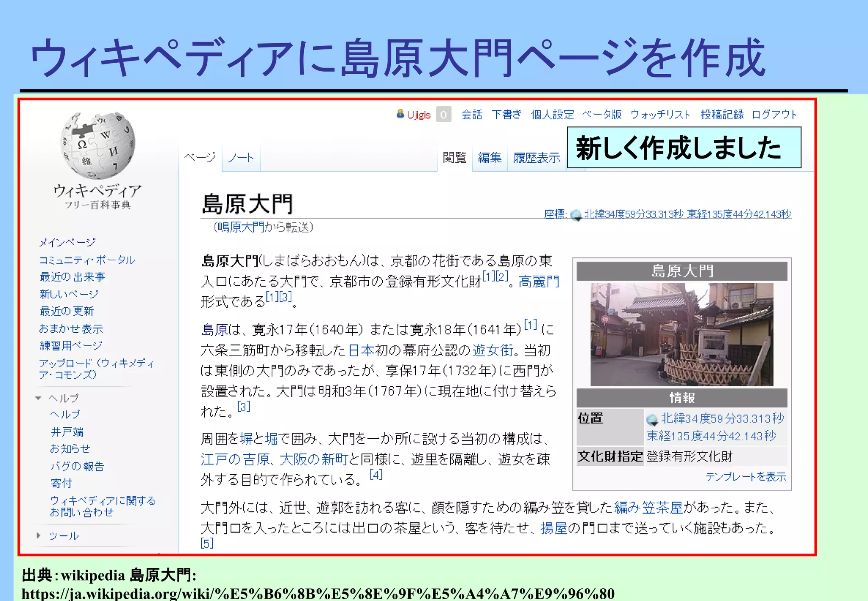Image resolution: width=868 pixels, height=601 pixels.
Task: Follow the 高麗門 article link
Action: click(539, 282)
